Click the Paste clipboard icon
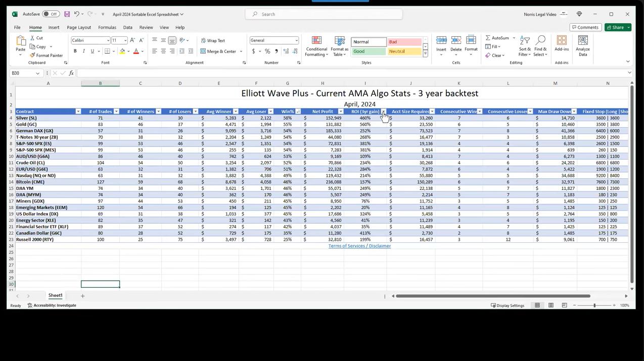Image resolution: width=644 pixels, height=361 pixels. 21,40
